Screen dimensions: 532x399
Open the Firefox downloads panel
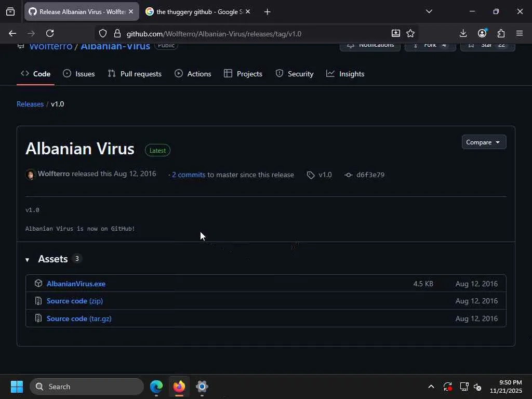(463, 33)
